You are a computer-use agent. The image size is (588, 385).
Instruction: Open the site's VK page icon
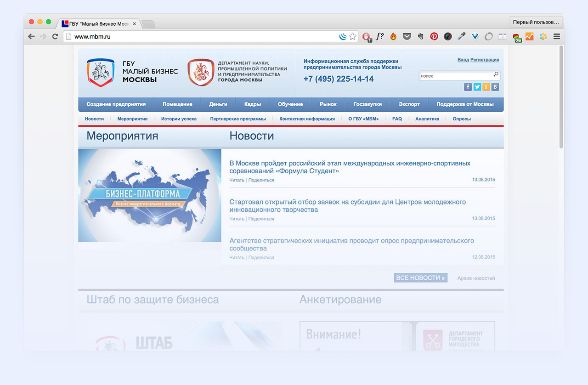(x=495, y=87)
